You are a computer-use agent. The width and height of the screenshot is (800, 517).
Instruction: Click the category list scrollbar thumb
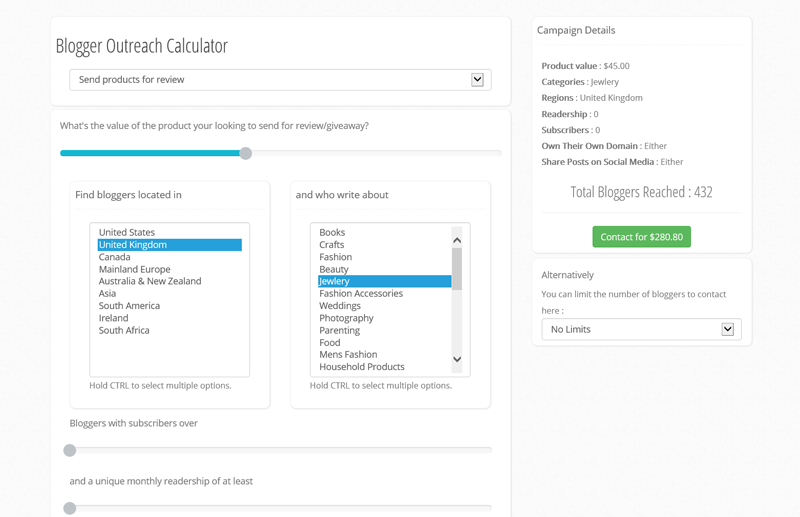(457, 268)
